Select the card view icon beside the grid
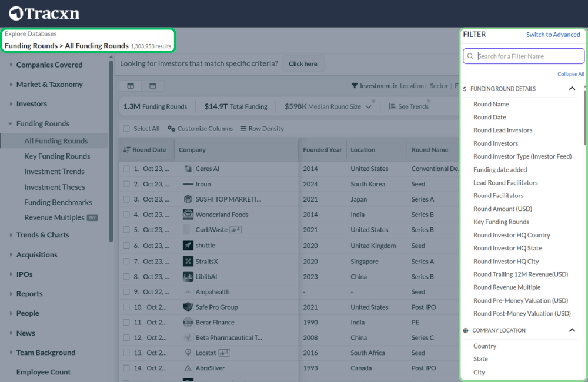The width and height of the screenshot is (588, 382). click(x=152, y=85)
